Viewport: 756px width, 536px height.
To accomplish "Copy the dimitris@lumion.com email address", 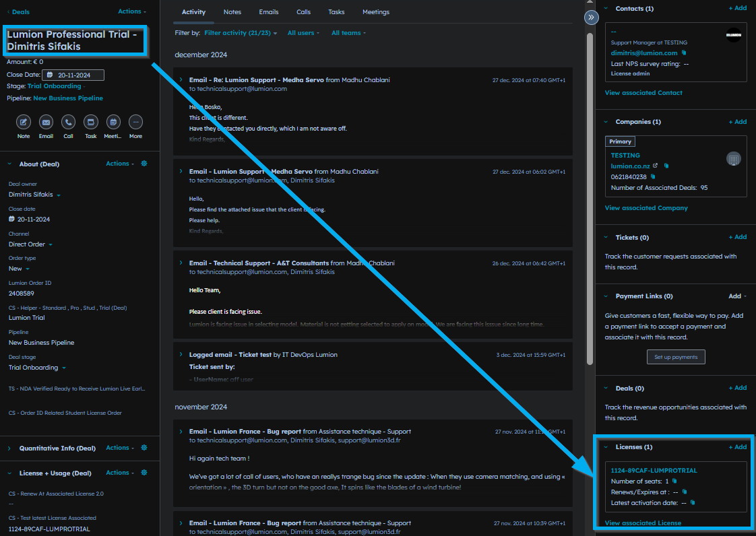I will click(x=684, y=53).
